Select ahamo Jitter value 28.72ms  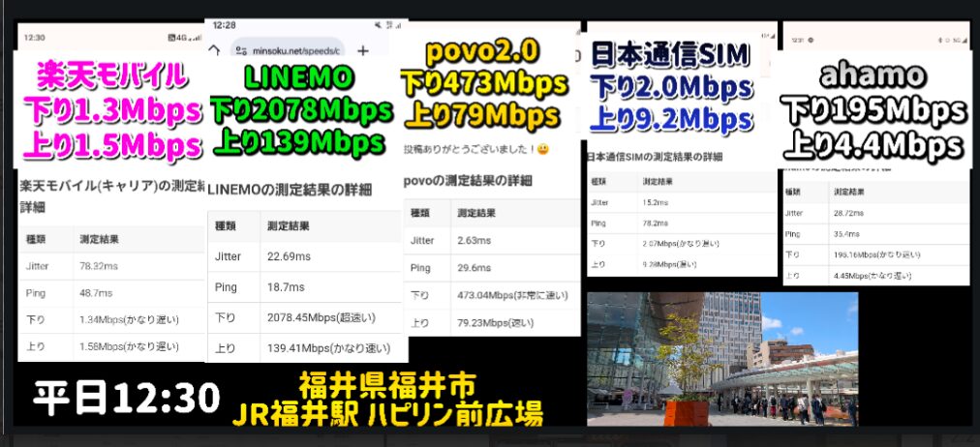(848, 213)
